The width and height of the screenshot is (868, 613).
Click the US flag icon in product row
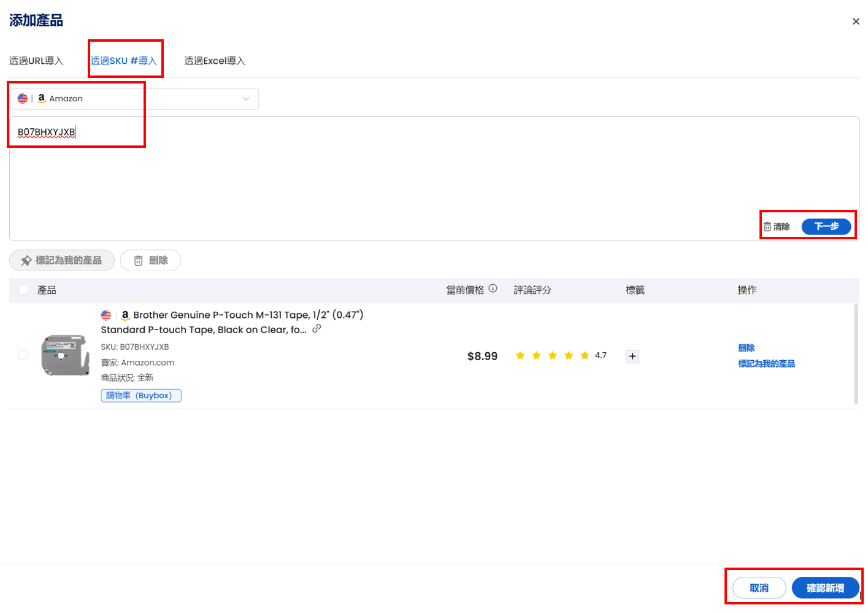(106, 315)
